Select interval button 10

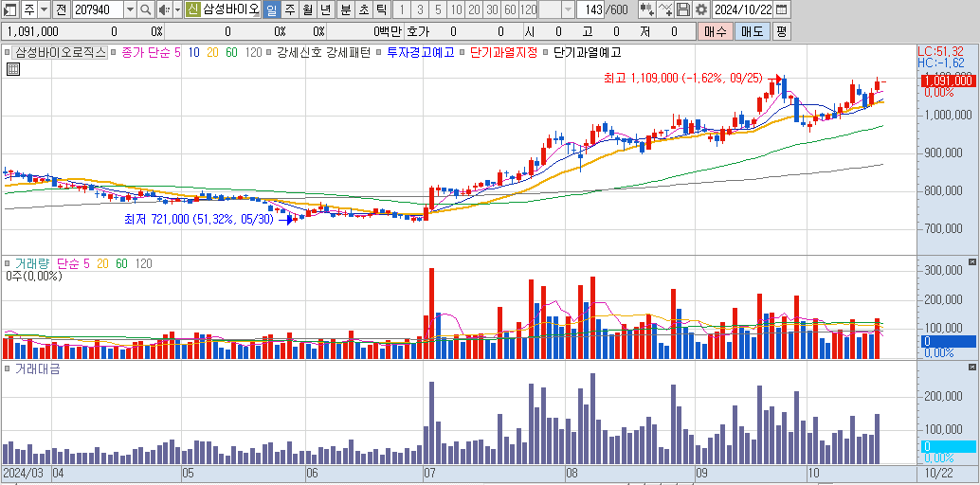click(x=456, y=9)
